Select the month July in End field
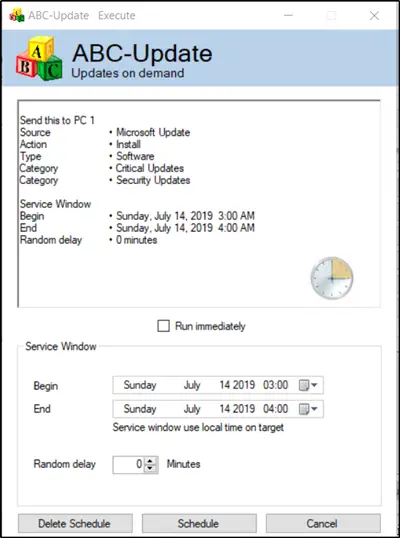The width and height of the screenshot is (400, 538). point(192,409)
